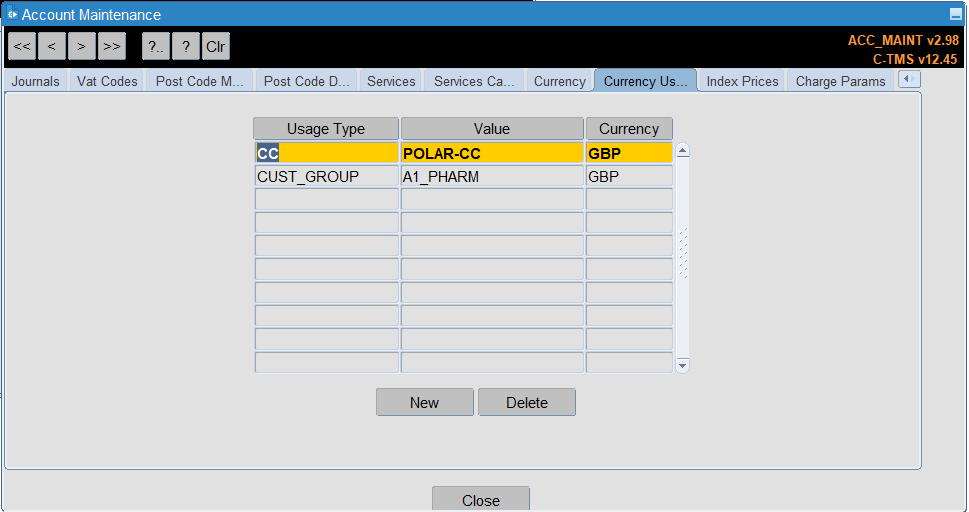This screenshot has width=969, height=512.
Task: Expand hidden tabs with tab scroll arrow
Action: coord(909,79)
